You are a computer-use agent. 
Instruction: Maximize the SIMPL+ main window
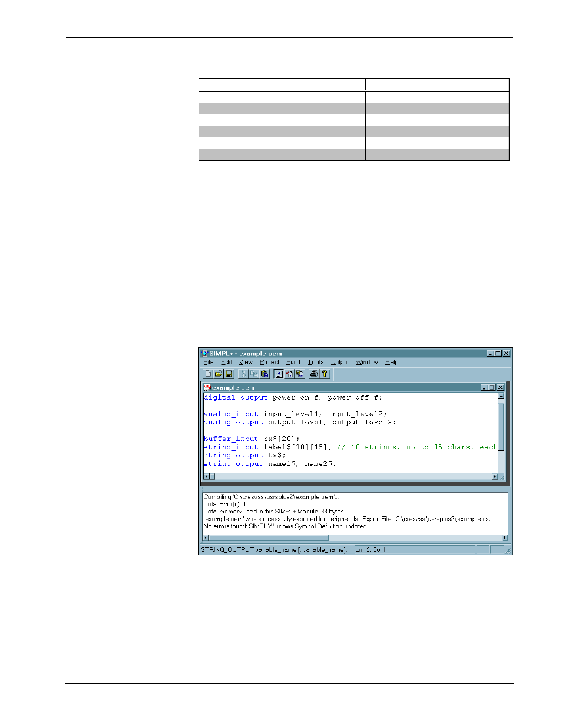[x=498, y=353]
